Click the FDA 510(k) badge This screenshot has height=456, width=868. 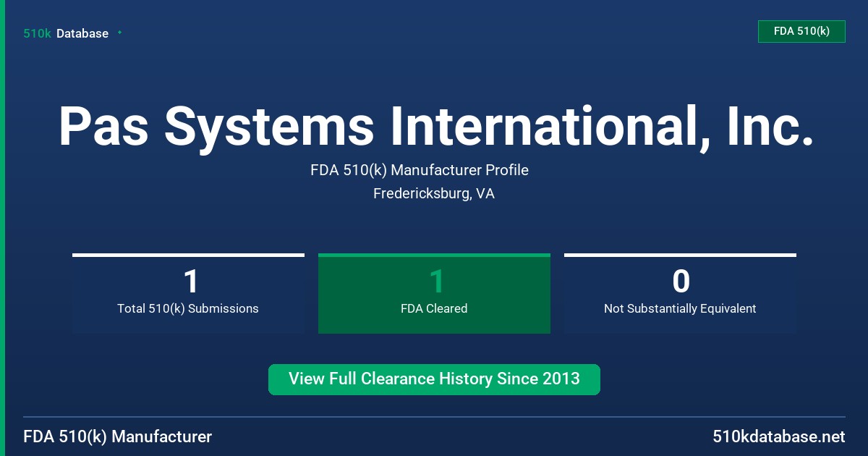coord(801,31)
